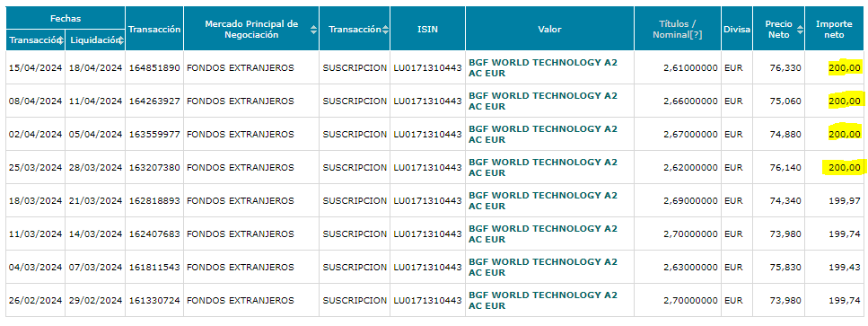The height and width of the screenshot is (326, 868).
Task: Sort by Transacción date column arrows
Action: tap(61, 40)
